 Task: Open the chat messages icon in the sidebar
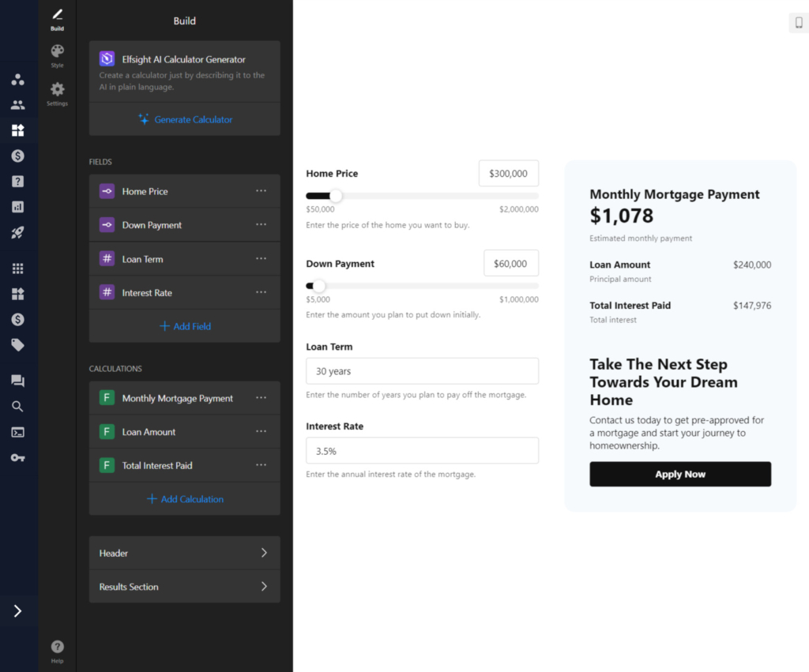[18, 381]
